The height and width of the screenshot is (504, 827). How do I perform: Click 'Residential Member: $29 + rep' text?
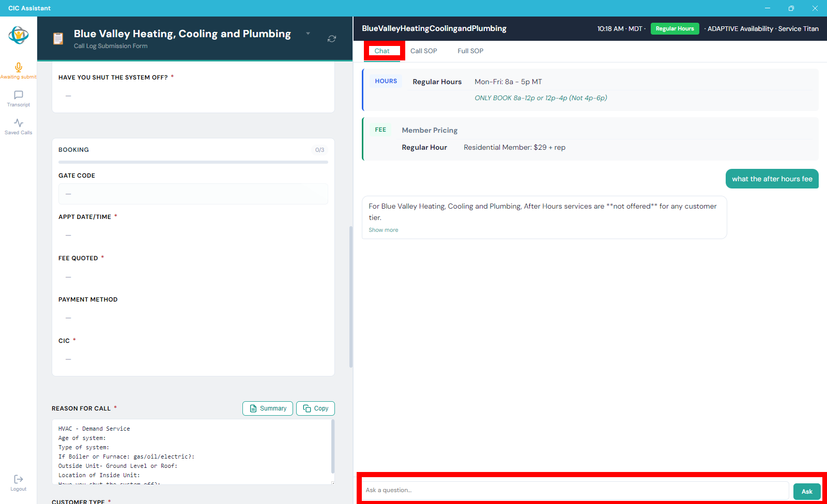pos(514,147)
